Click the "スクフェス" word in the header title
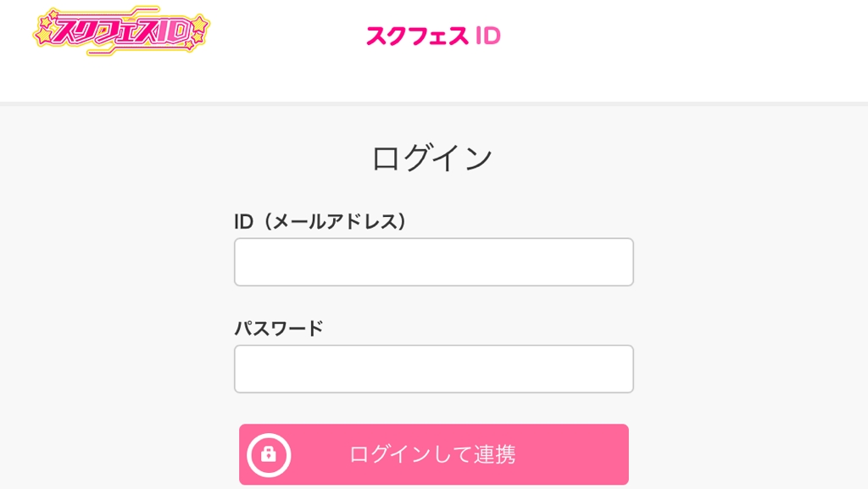 click(x=417, y=36)
